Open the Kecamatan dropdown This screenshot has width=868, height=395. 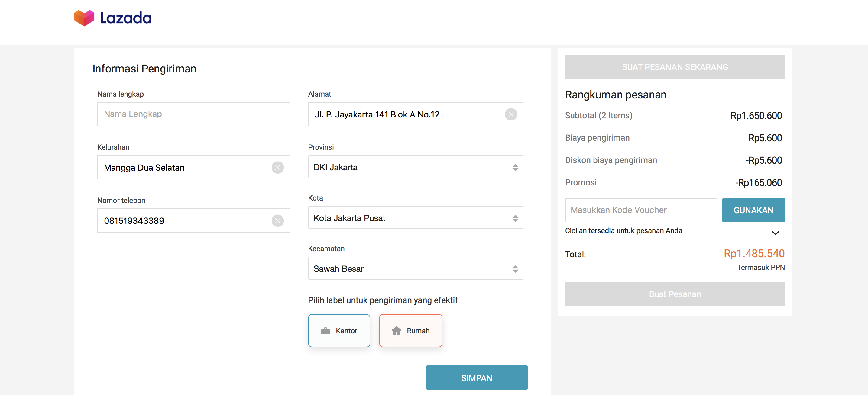415,268
